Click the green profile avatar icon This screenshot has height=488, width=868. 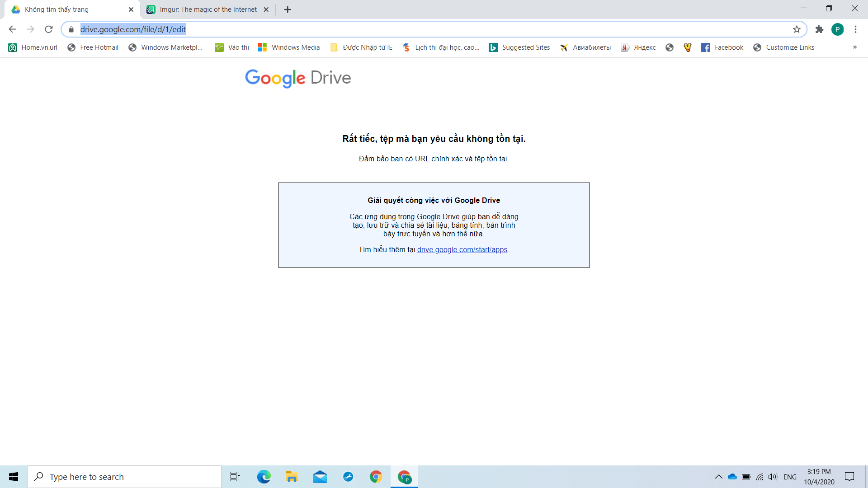[x=837, y=29]
